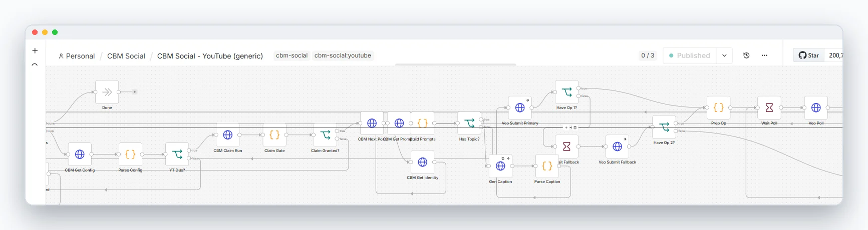Open the GitHub star count 200,7
This screenshot has width=868, height=230.
834,55
